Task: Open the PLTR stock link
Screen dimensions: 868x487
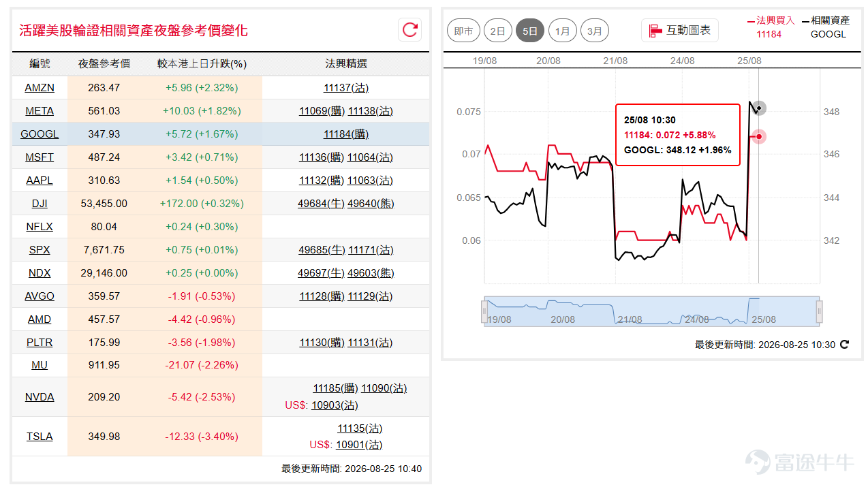Action: coord(40,343)
